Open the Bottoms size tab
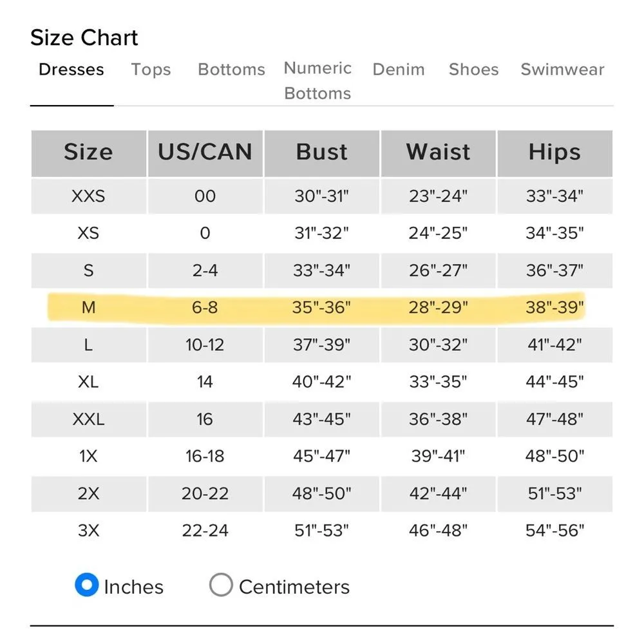The height and width of the screenshot is (644, 644). click(x=231, y=70)
